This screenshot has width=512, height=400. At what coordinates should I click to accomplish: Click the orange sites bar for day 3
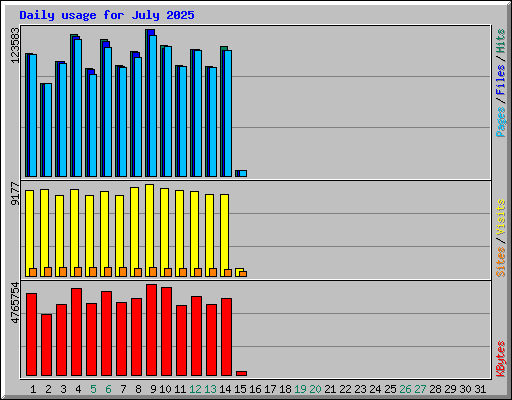tap(63, 272)
